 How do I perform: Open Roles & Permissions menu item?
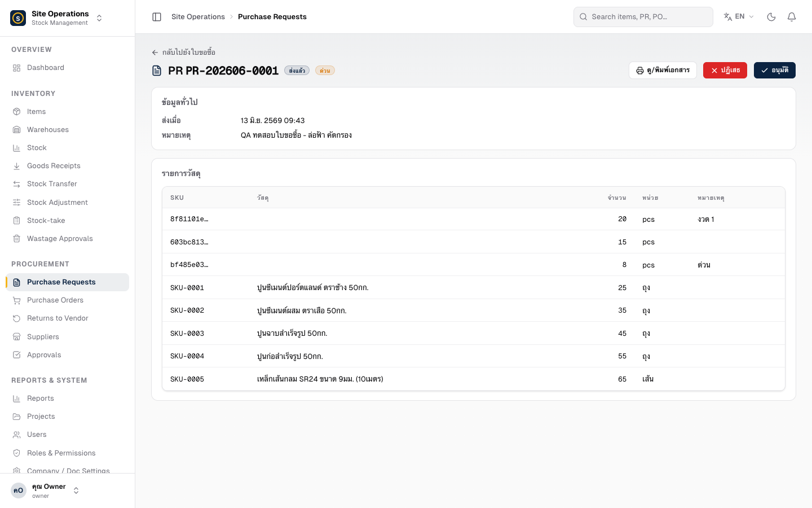[68, 453]
